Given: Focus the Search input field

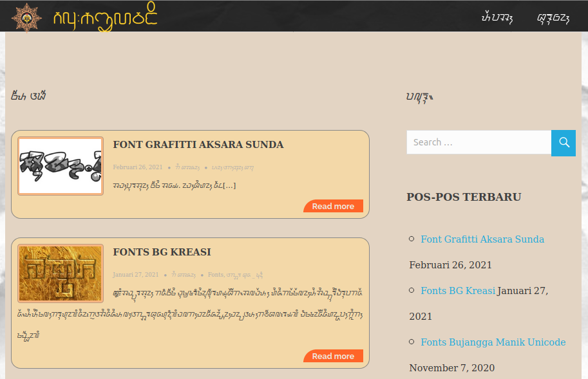Looking at the screenshot, I should coord(479,142).
